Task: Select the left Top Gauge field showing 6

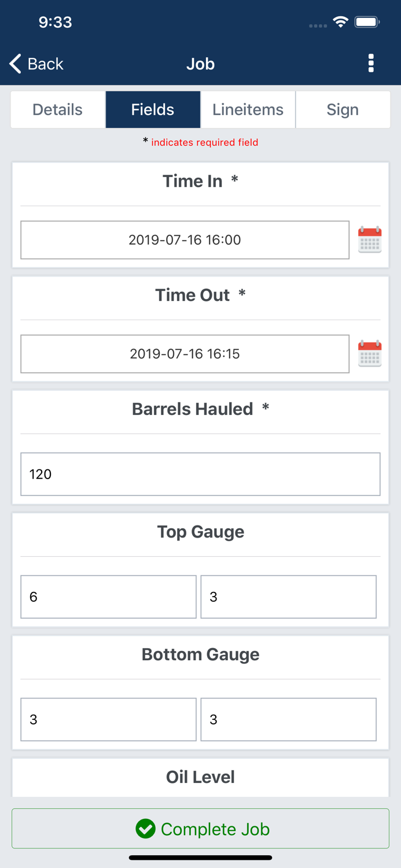Action: click(x=108, y=597)
